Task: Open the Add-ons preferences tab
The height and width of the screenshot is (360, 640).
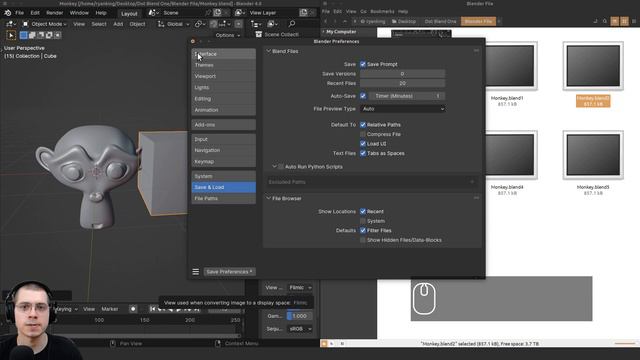Action: coord(224,124)
